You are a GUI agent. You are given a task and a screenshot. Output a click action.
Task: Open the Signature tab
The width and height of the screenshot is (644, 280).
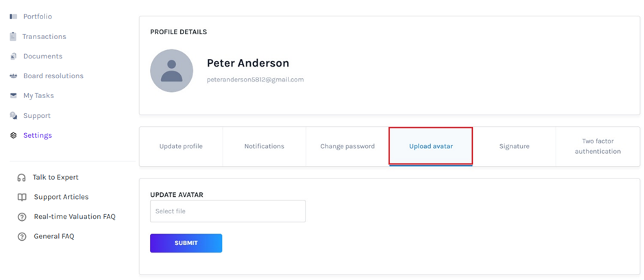pos(514,146)
